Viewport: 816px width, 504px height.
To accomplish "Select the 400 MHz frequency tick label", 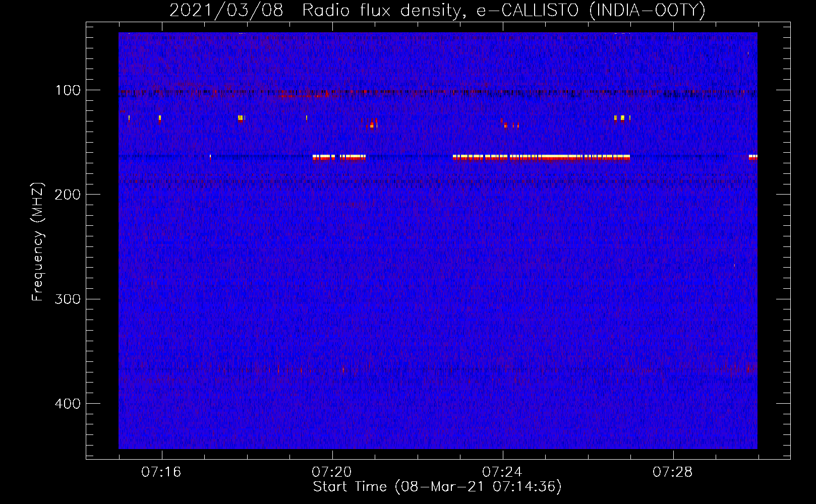I will (68, 404).
